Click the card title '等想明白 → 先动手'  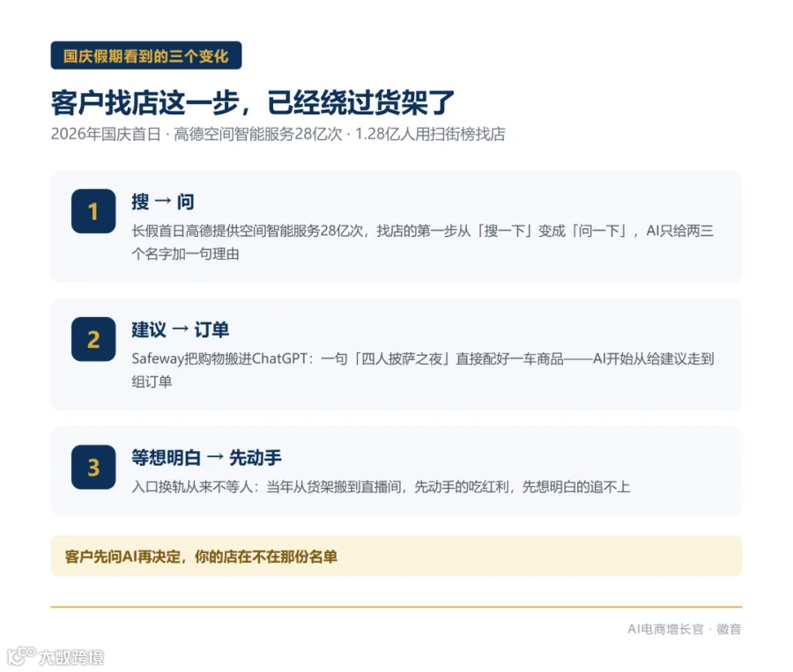tap(206, 458)
